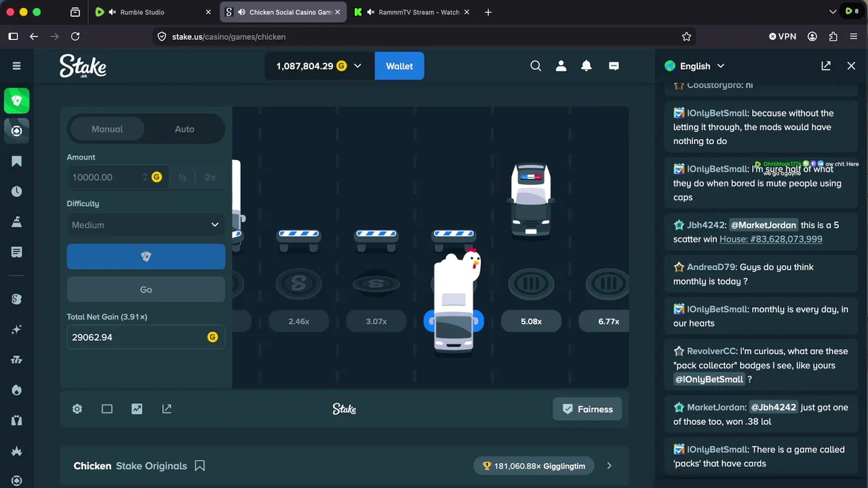Open the sparkle exclusives sidebar icon
Image resolution: width=868 pixels, height=488 pixels.
(x=17, y=329)
